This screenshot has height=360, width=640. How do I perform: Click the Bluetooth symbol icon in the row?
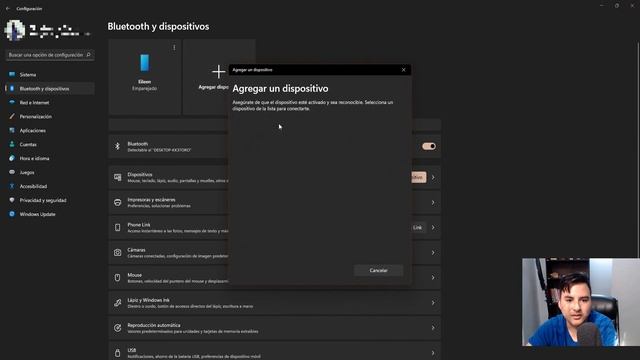tap(118, 146)
